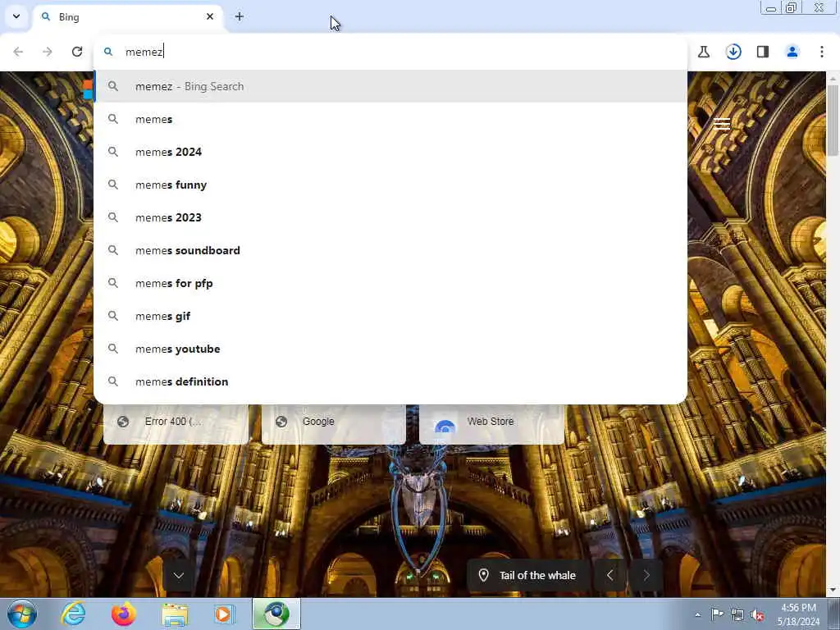Viewport: 840px width, 630px height.
Task: Select the 'memes soundboard' suggestion
Action: pyautogui.click(x=390, y=250)
